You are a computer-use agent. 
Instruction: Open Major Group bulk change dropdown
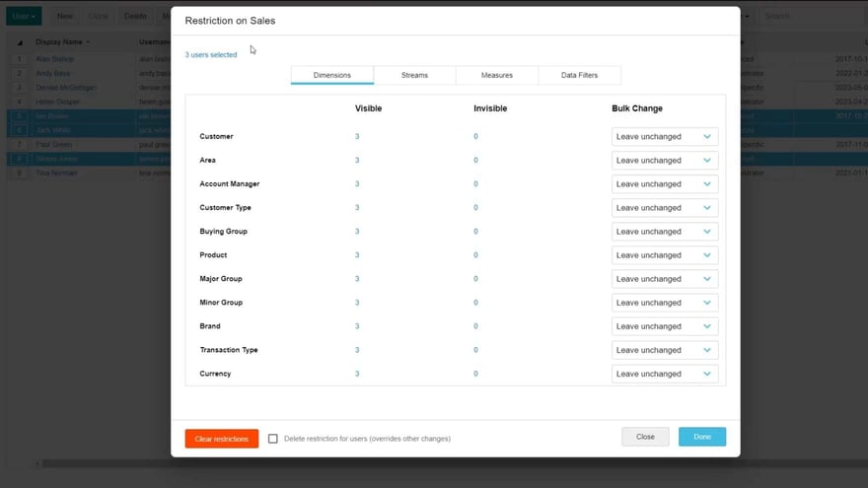[x=665, y=279]
